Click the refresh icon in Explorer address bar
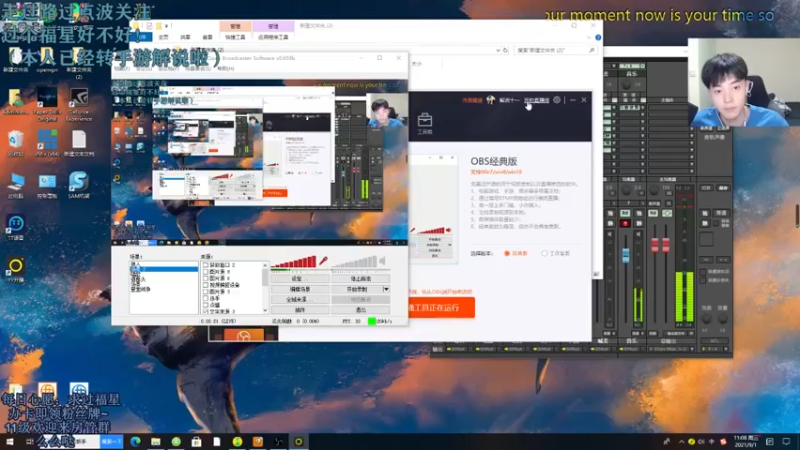The width and height of the screenshot is (800, 450). point(505,50)
